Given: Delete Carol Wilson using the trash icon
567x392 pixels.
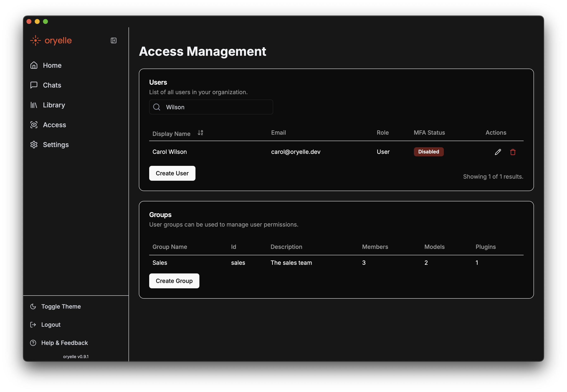Looking at the screenshot, I should tap(513, 152).
